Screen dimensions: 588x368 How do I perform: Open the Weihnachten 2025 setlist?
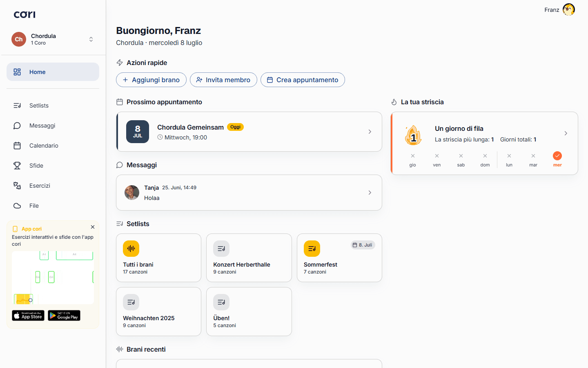click(158, 312)
